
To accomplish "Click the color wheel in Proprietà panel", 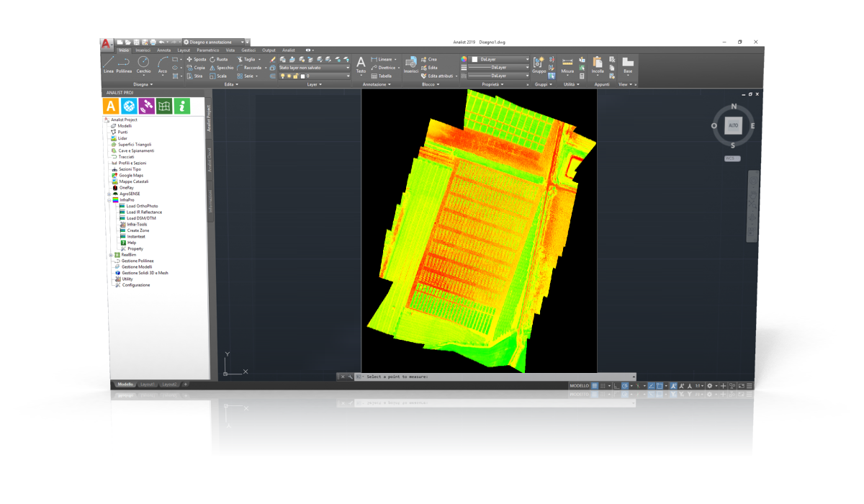I will tap(464, 59).
